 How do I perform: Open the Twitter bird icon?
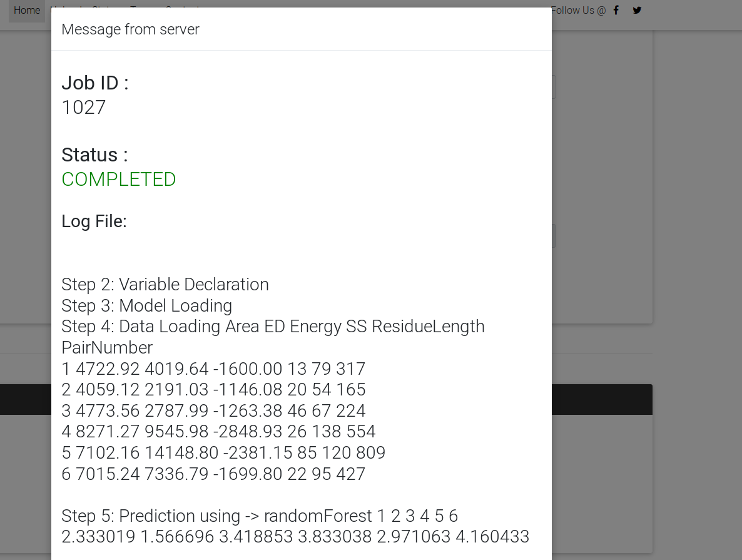[x=637, y=10]
